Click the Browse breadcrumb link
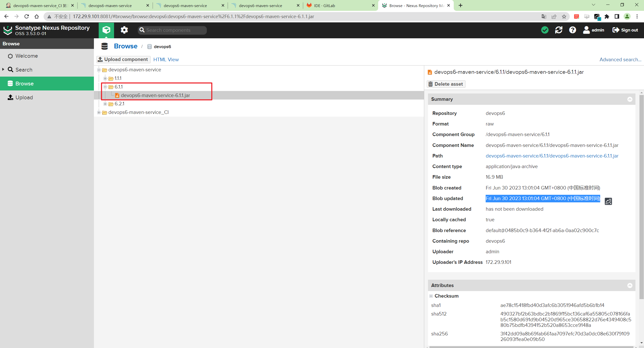The image size is (644, 348). click(126, 46)
